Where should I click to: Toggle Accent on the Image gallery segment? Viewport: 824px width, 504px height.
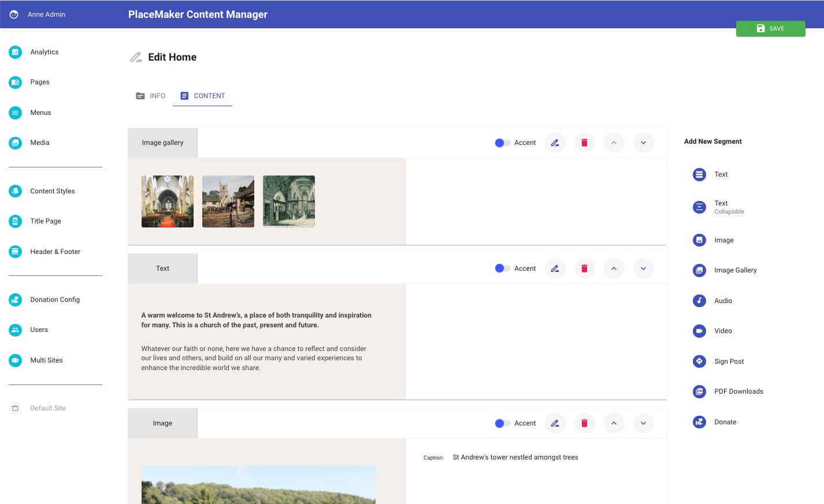coord(502,143)
